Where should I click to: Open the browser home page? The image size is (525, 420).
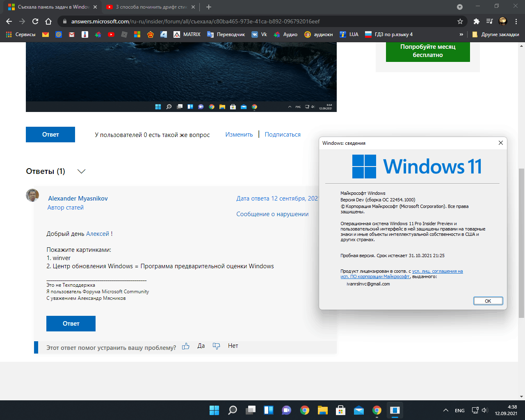click(48, 21)
